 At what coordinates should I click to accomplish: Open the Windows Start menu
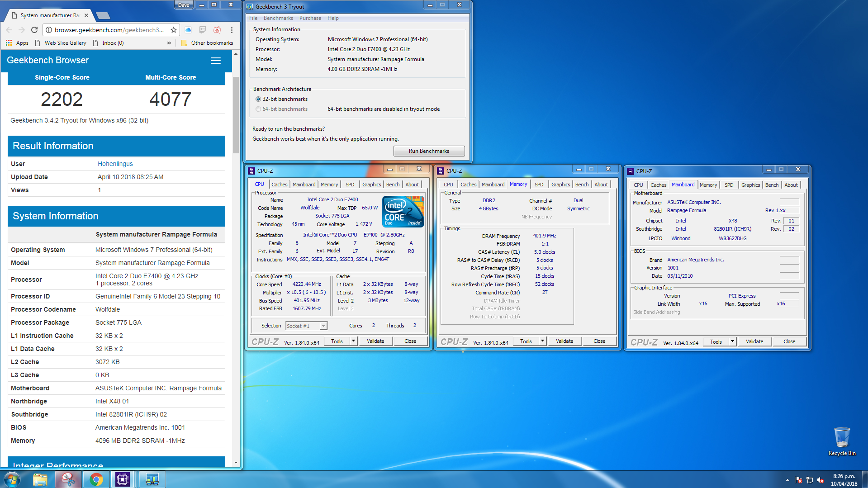[12, 479]
